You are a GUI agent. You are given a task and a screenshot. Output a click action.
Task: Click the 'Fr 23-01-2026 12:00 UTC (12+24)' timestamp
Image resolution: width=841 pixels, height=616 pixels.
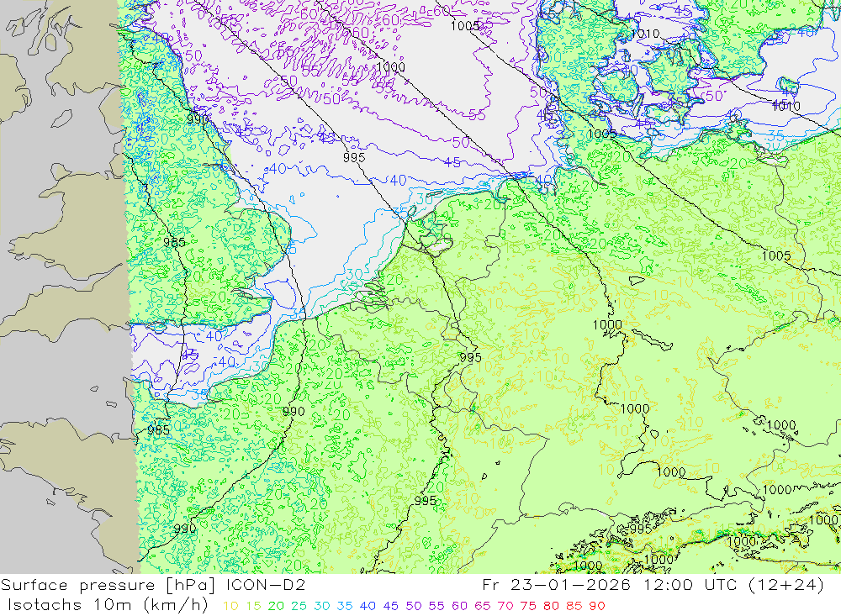653,585
